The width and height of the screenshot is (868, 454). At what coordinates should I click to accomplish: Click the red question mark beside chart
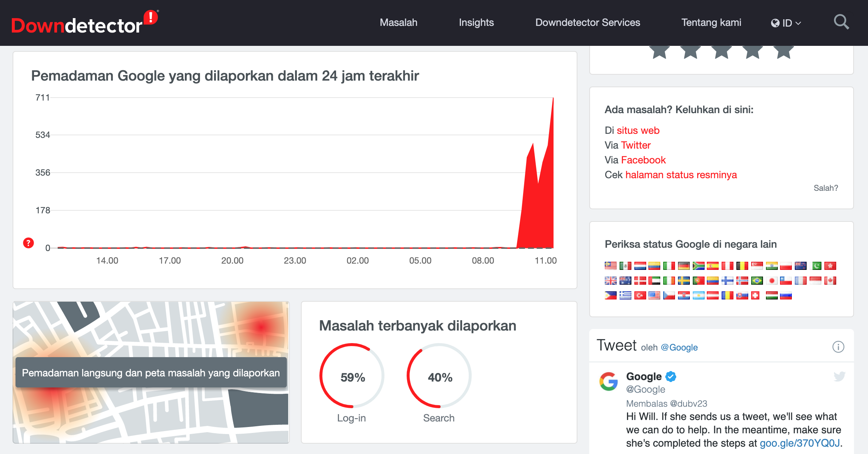(x=28, y=243)
